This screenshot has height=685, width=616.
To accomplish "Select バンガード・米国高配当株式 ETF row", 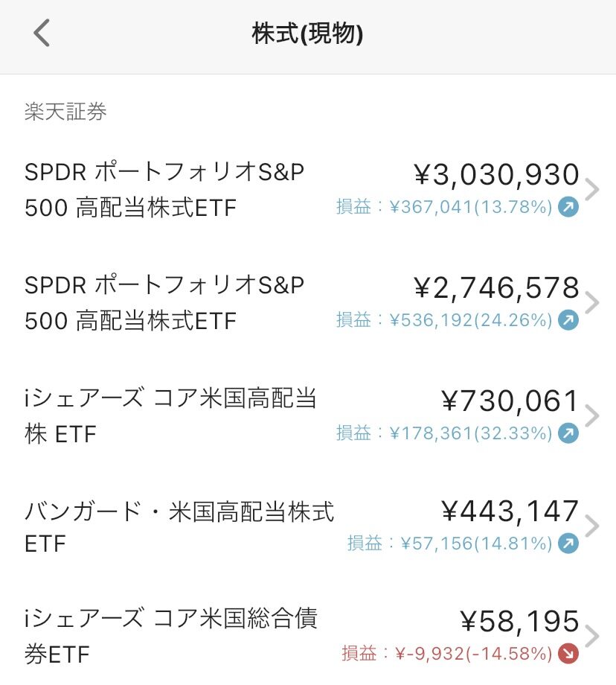I will 308,526.
